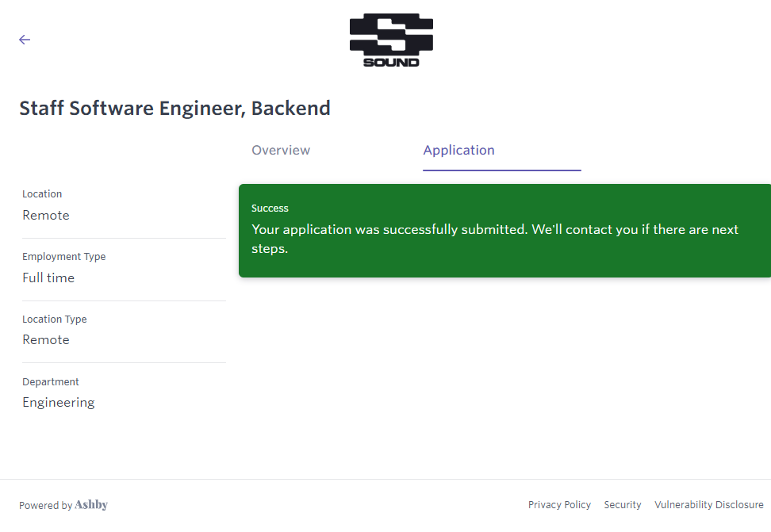Click the 'Powered by' footer text
Viewport: 771px width, 532px height.
(x=45, y=506)
